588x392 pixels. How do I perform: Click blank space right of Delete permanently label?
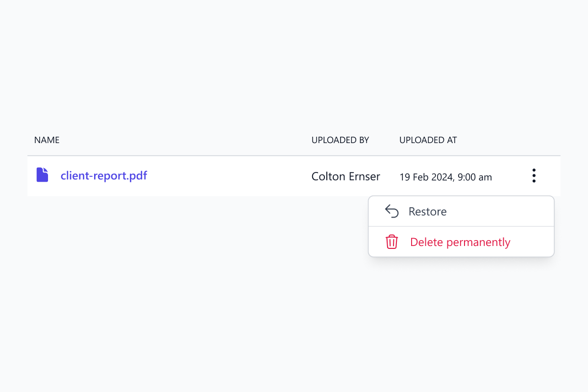tap(534, 242)
